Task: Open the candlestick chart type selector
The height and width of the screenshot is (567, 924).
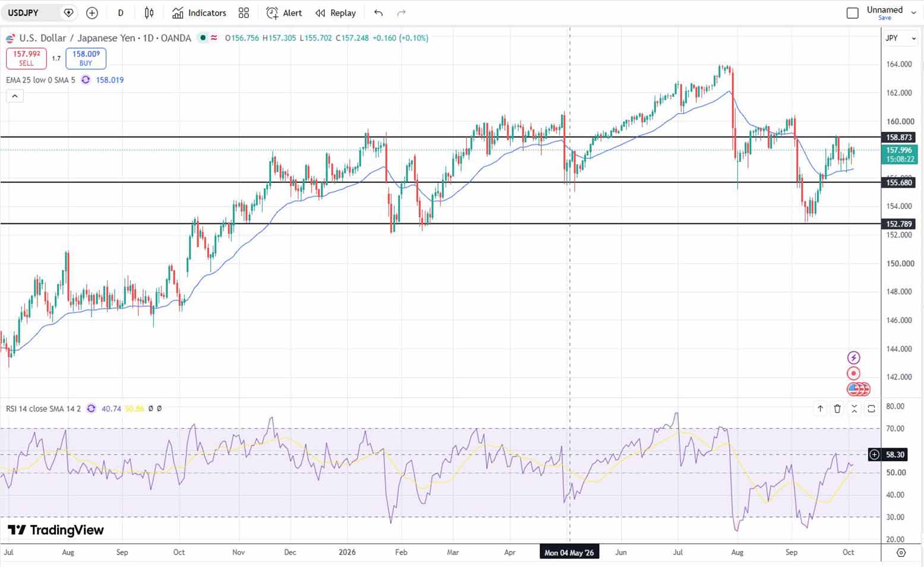Action: pos(149,12)
